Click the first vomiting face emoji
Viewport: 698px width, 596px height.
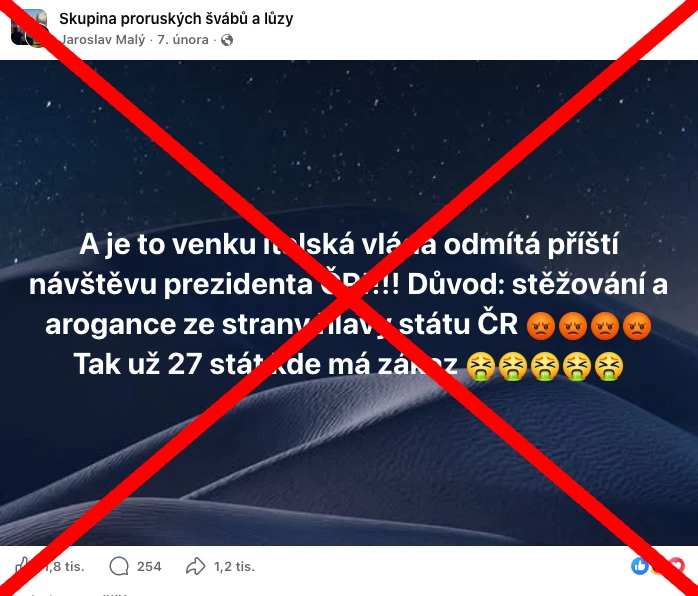pos(480,366)
